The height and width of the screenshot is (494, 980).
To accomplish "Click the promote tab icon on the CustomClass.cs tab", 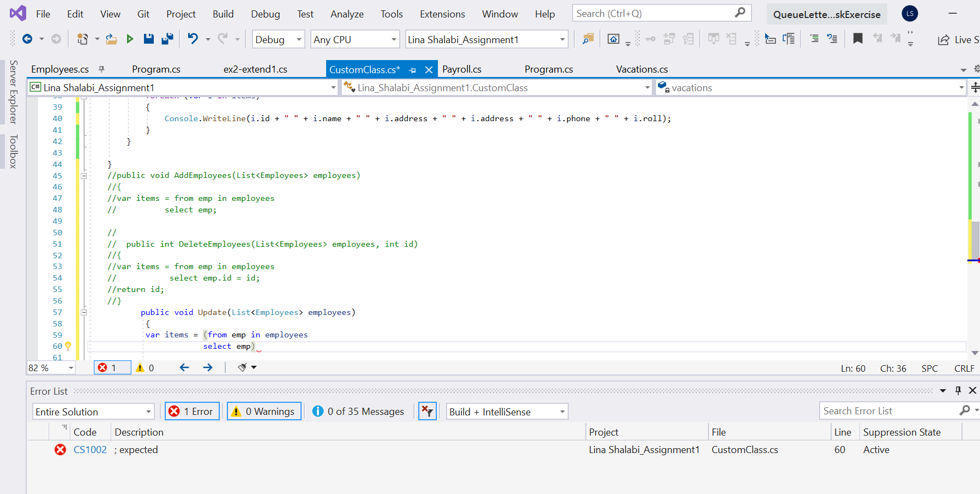I will [x=413, y=70].
